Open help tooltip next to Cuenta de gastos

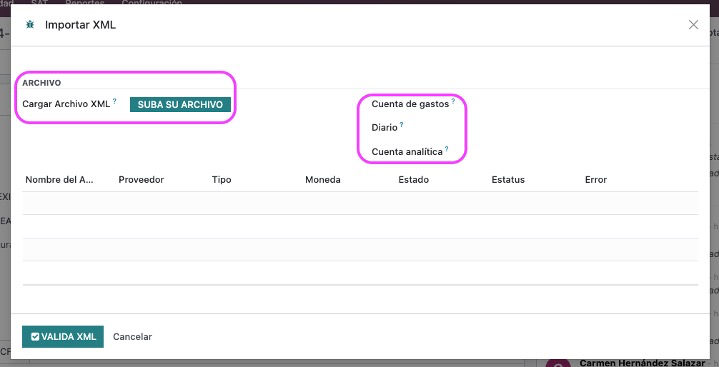pos(453,100)
